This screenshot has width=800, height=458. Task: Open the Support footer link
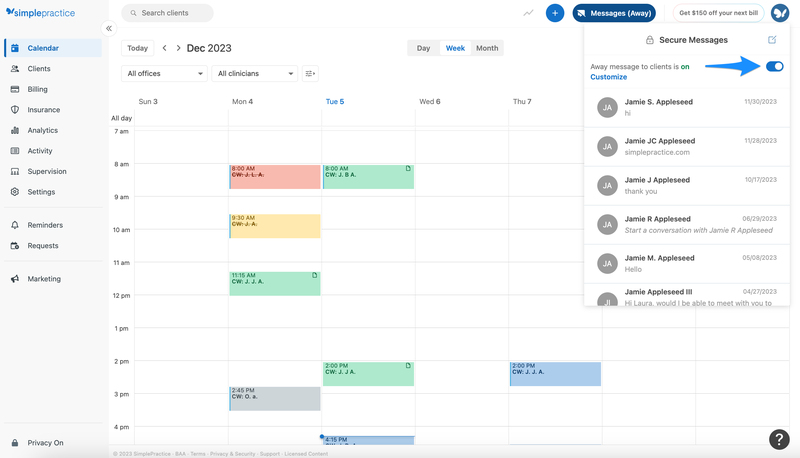pyautogui.click(x=270, y=454)
